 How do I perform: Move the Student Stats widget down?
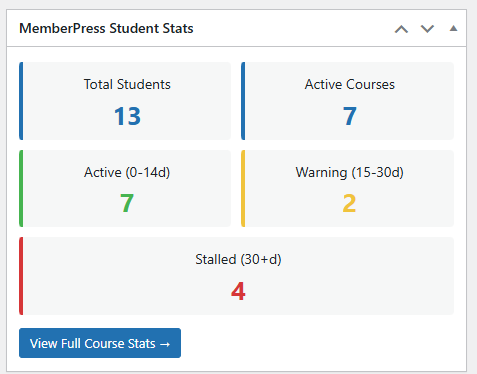[x=427, y=29]
